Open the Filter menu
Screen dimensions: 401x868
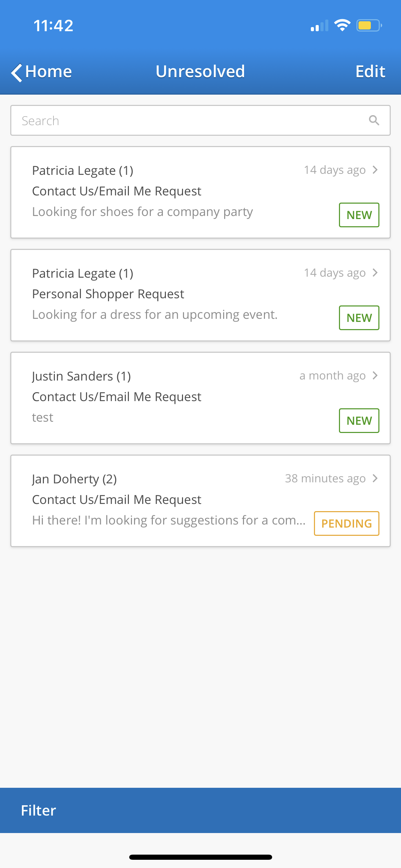click(38, 810)
